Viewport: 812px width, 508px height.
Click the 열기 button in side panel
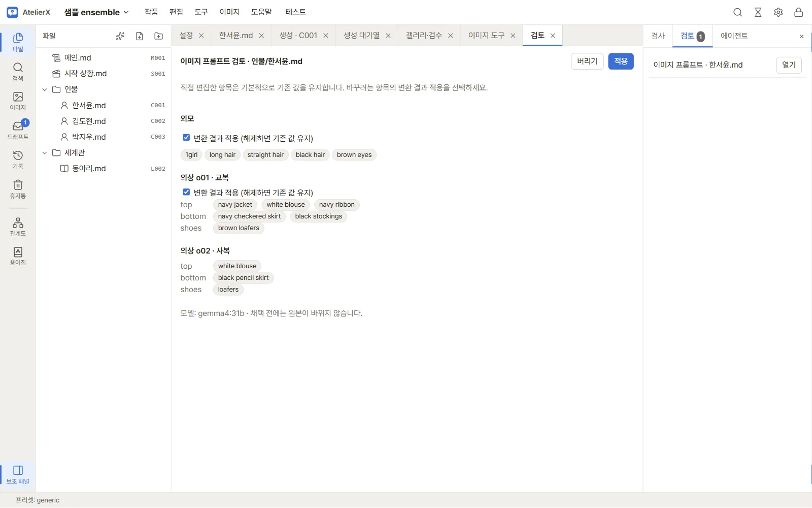789,65
